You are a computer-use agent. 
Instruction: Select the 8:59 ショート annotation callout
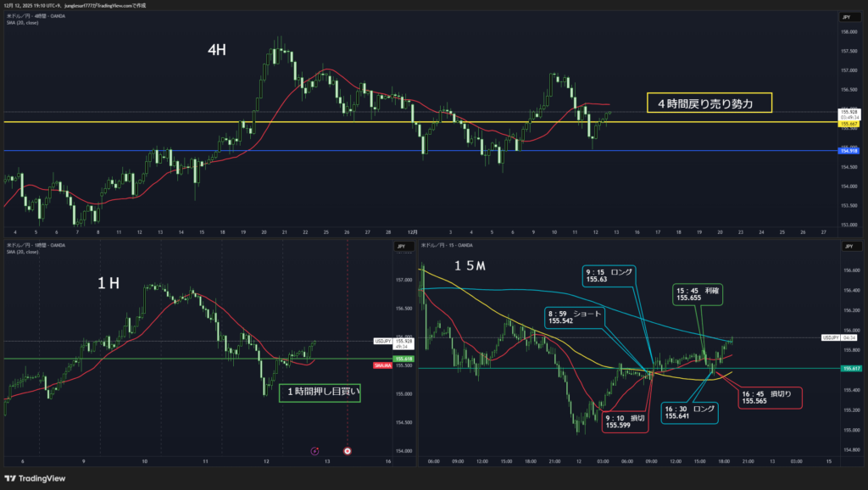click(572, 316)
